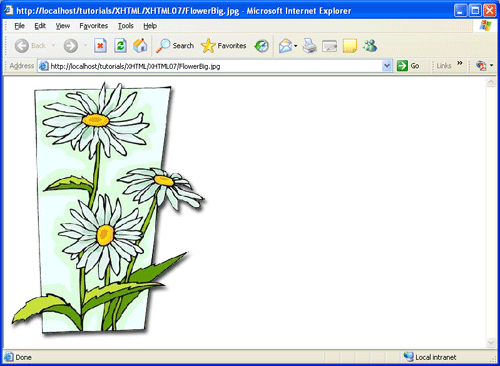Screen dimensions: 500x366
Task: Click the Go button
Action: 408,66
